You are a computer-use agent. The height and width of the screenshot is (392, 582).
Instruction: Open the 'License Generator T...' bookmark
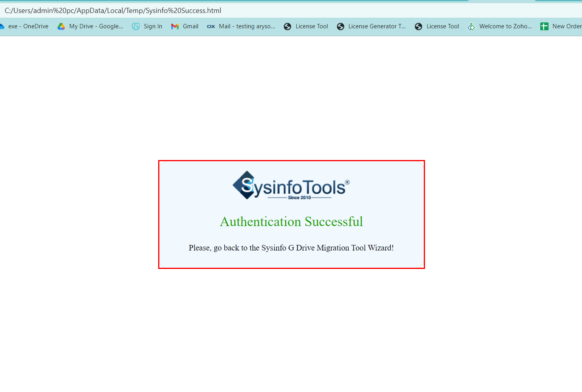click(x=371, y=26)
